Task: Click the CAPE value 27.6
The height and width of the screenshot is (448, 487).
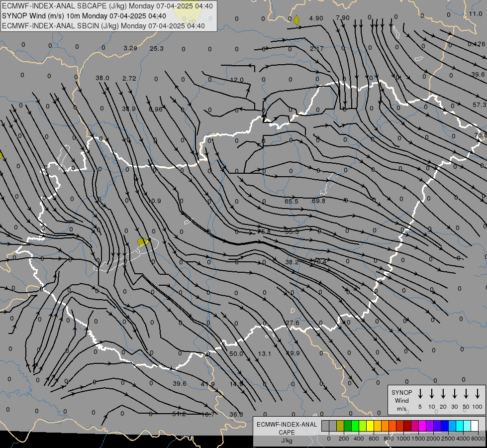Action: click(x=292, y=323)
